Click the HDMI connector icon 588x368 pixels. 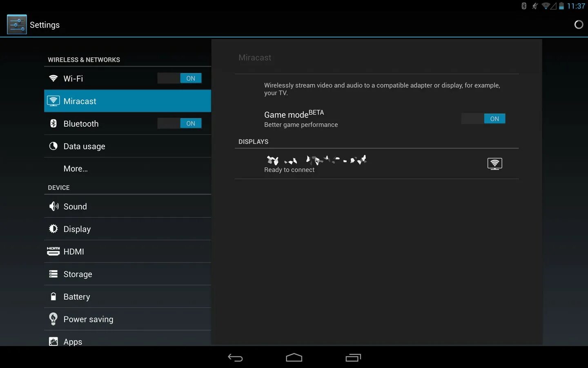pyautogui.click(x=53, y=251)
